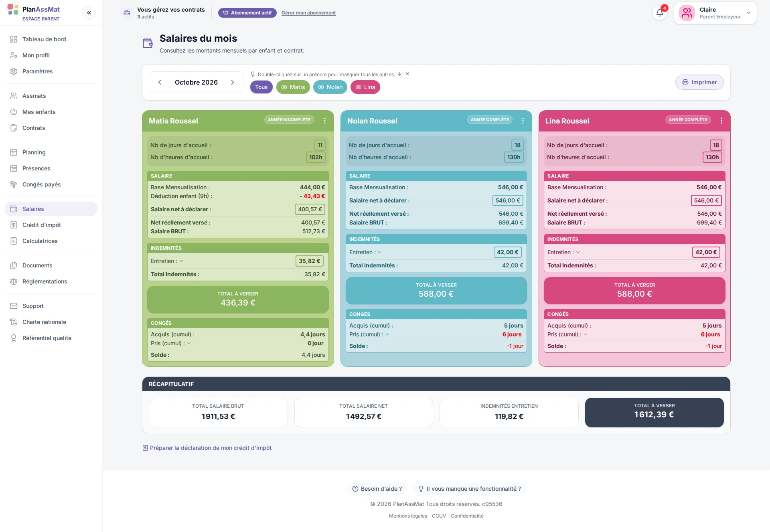Go to next month with right chevron
The image size is (770, 532).
233,82
